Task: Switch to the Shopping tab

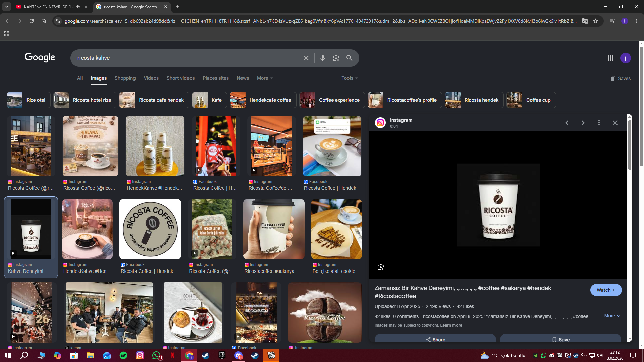Action: pos(125,78)
